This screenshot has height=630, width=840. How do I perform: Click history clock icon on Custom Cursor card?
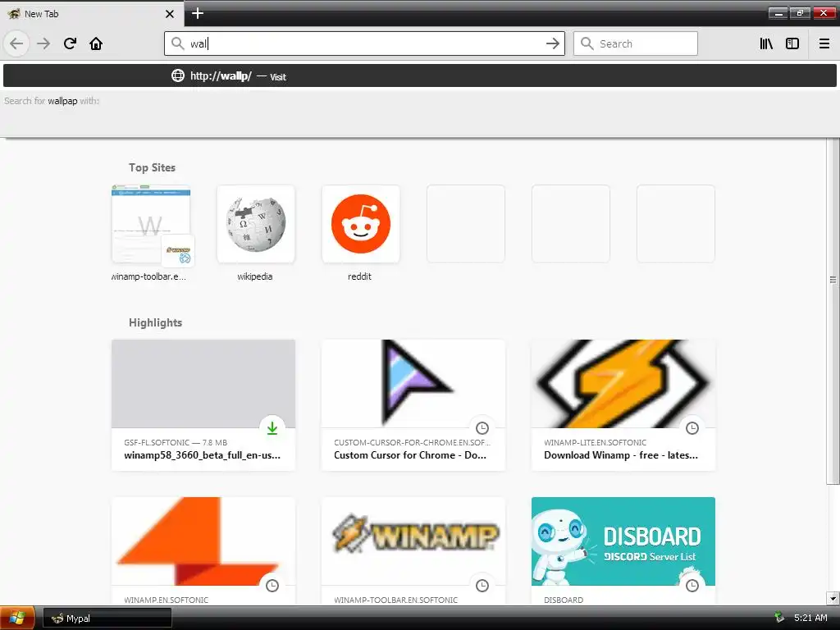point(482,427)
